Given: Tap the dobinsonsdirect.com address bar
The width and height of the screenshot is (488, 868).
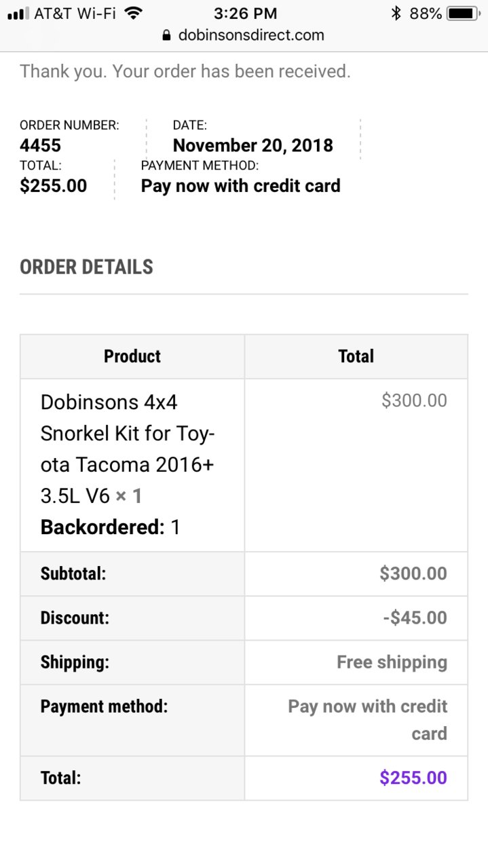Looking at the screenshot, I should [244, 35].
